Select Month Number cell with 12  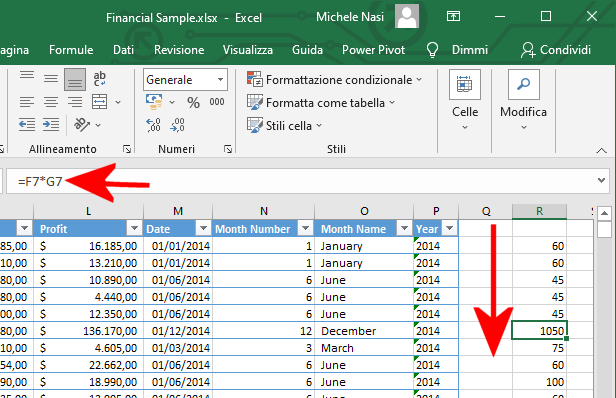[264, 331]
